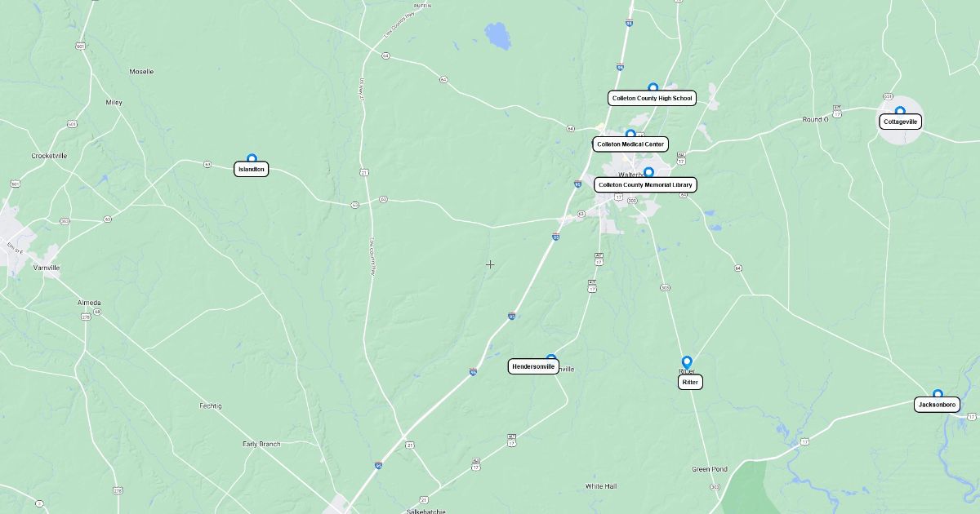Click the Colleton County High School pin
This screenshot has height=514, width=980.
653,87
